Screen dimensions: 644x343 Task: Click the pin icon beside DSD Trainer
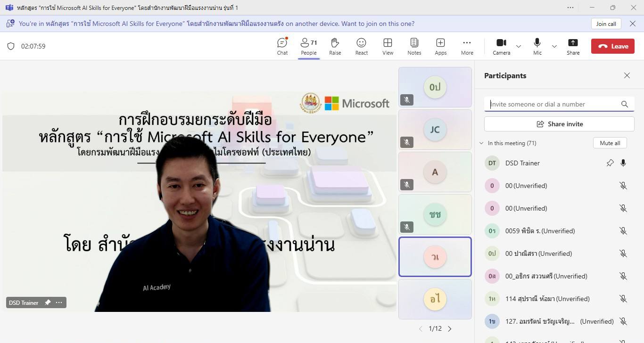point(610,163)
